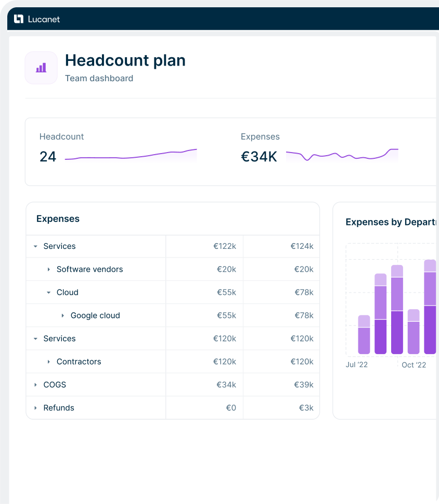
Task: Click the Expenses by Department chart title
Action: pyautogui.click(x=390, y=222)
